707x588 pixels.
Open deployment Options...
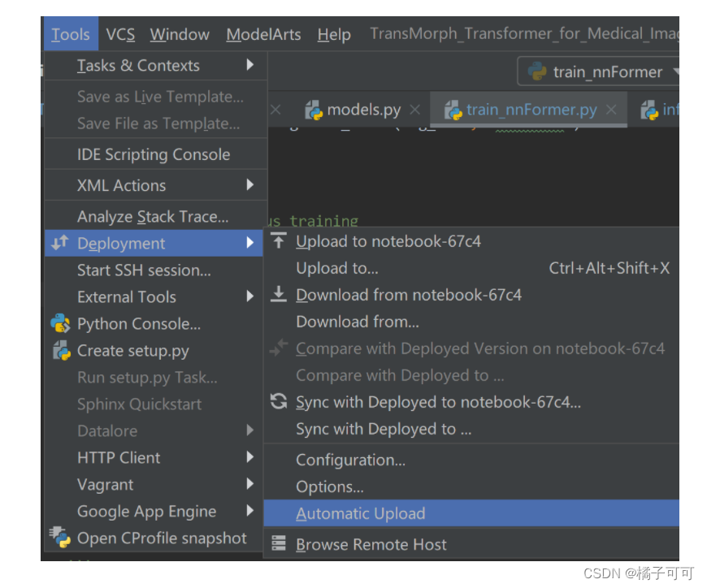point(471,487)
